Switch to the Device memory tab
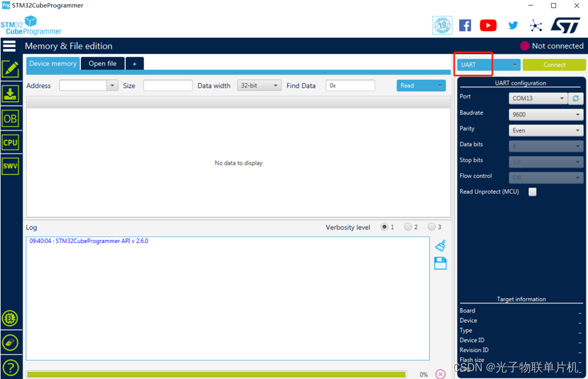 (53, 63)
